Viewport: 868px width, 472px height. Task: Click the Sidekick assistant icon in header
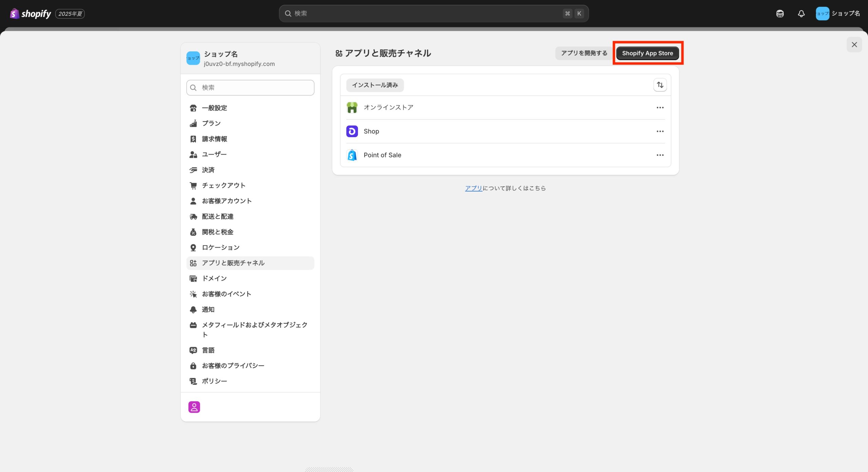pyautogui.click(x=780, y=14)
